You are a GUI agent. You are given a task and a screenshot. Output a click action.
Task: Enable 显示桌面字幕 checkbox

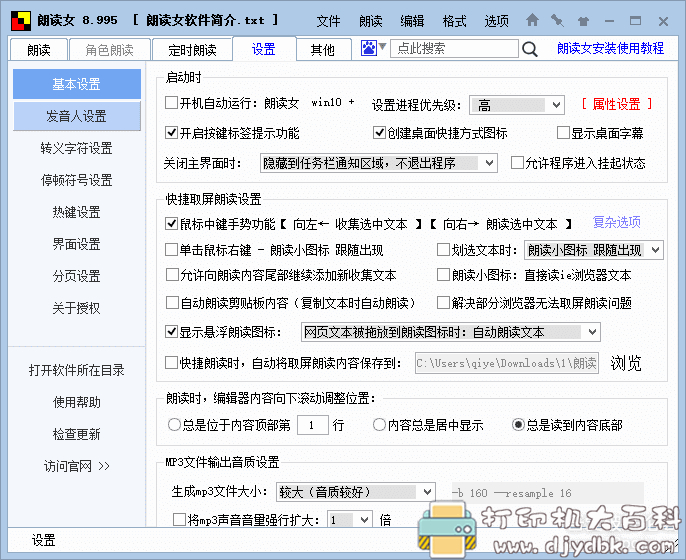(563, 133)
